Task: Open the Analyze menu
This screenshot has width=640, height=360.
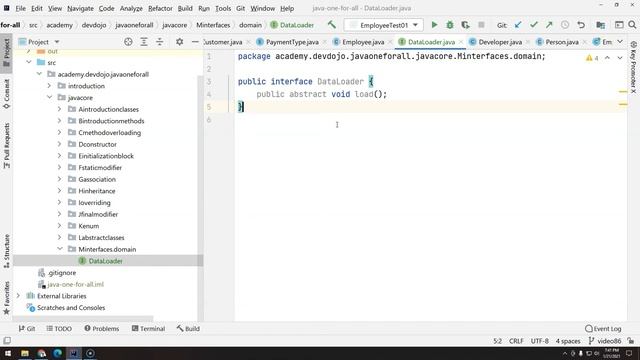Action: coord(131,8)
